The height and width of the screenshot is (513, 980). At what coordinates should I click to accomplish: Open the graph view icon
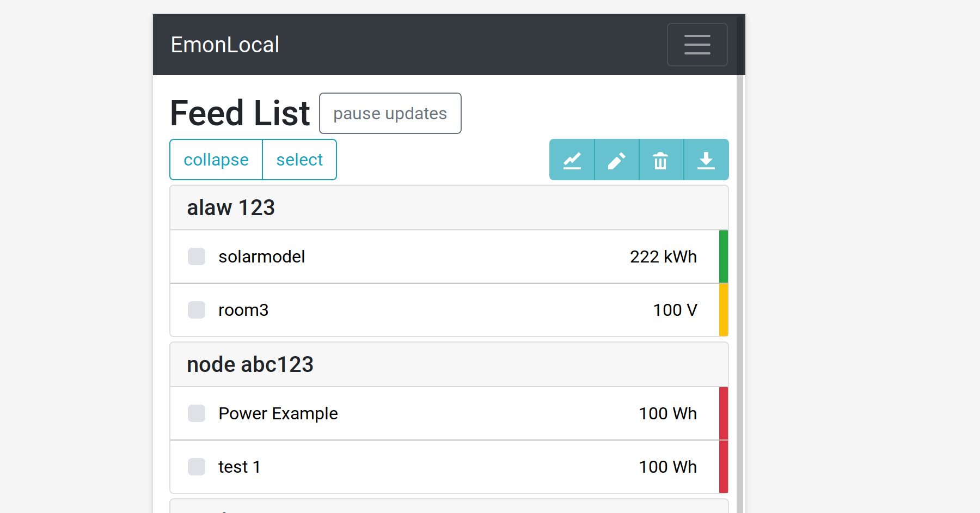click(x=571, y=160)
